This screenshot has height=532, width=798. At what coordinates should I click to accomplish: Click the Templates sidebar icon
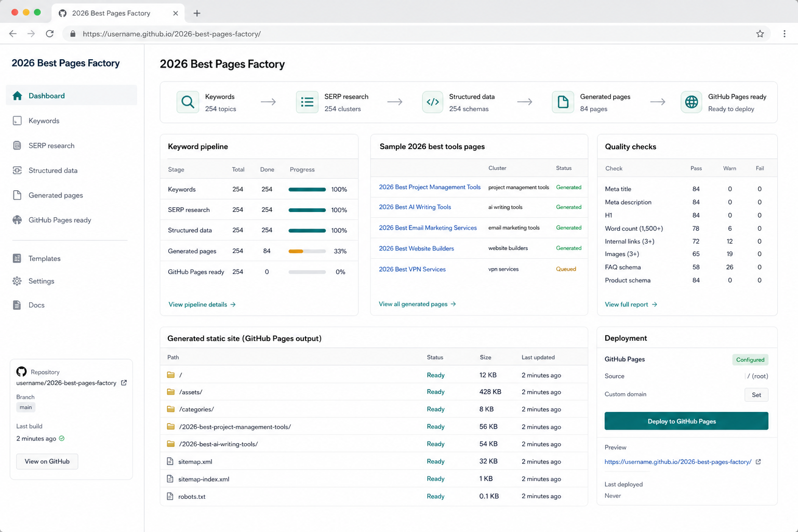coord(17,258)
